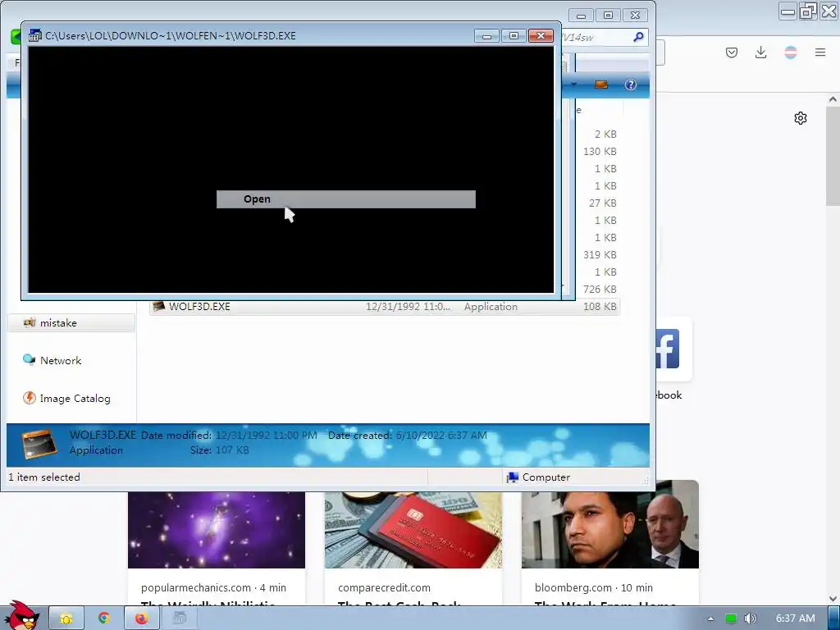Click the Application type cell for WOLF3D.EXE
This screenshot has height=630, width=840.
[491, 307]
